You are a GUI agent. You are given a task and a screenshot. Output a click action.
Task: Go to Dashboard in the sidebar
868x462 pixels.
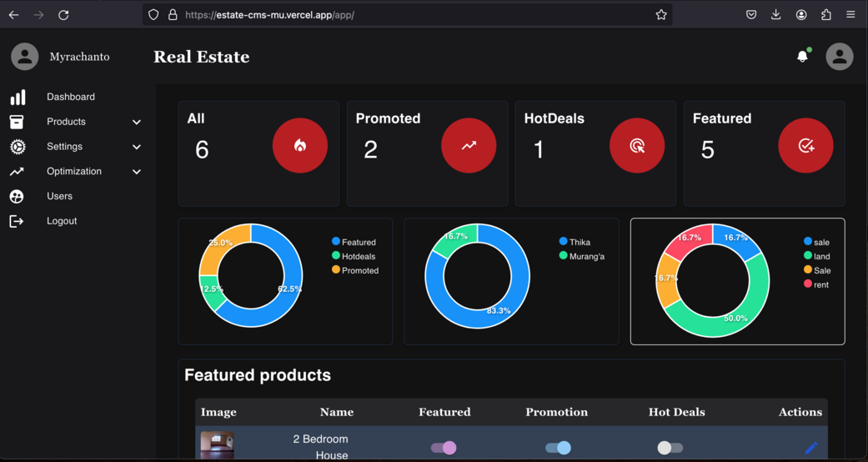tap(70, 97)
